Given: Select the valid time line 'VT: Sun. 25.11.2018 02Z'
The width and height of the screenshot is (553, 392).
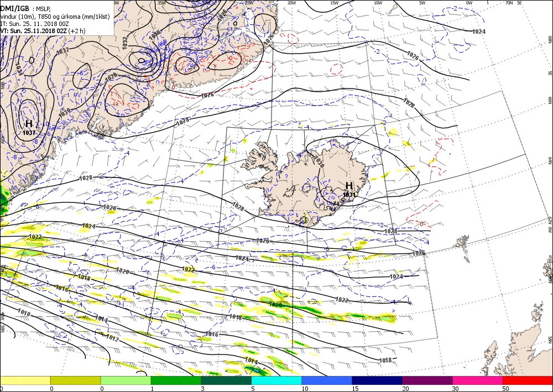Looking at the screenshot, I should coord(43,31).
